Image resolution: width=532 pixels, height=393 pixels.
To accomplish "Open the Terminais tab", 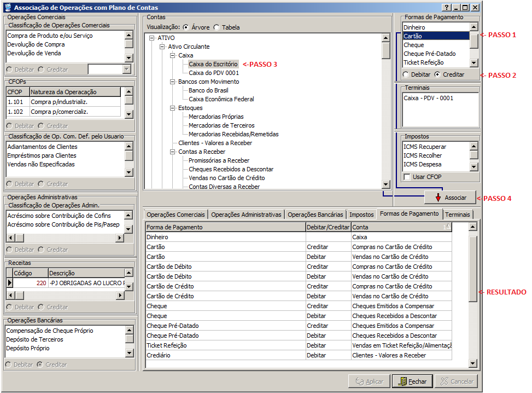I will point(457,215).
